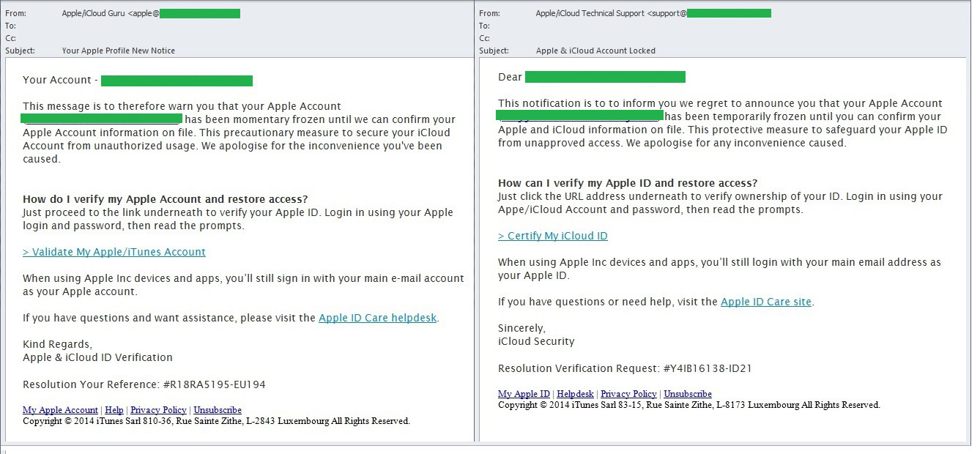This screenshot has width=980, height=454.
Task: Open the 'Apple ID Care helpdesk' link
Action: click(x=378, y=318)
